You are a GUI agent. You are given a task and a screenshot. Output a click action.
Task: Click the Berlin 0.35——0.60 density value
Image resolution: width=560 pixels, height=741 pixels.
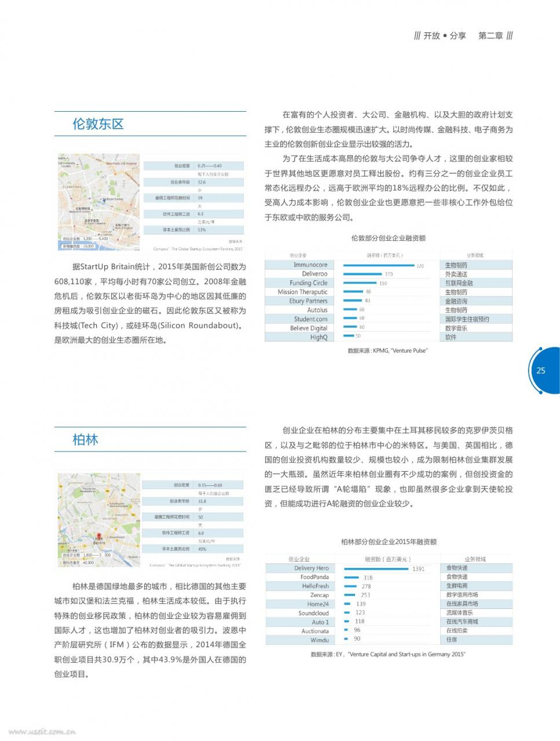point(210,485)
